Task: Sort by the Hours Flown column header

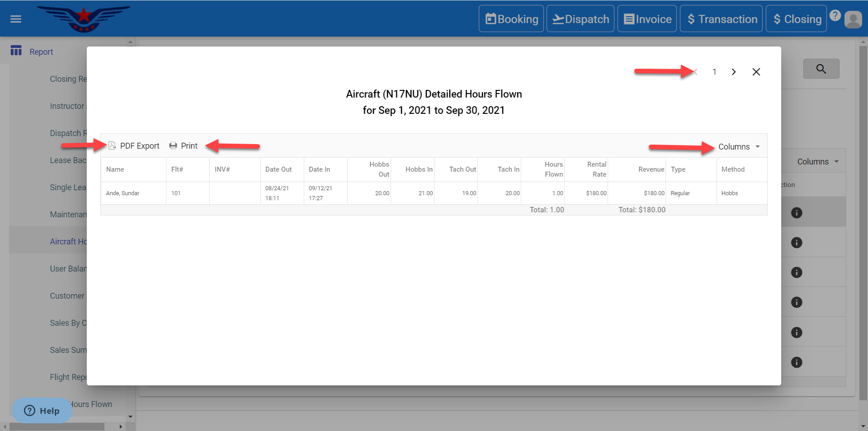Action: (553, 169)
